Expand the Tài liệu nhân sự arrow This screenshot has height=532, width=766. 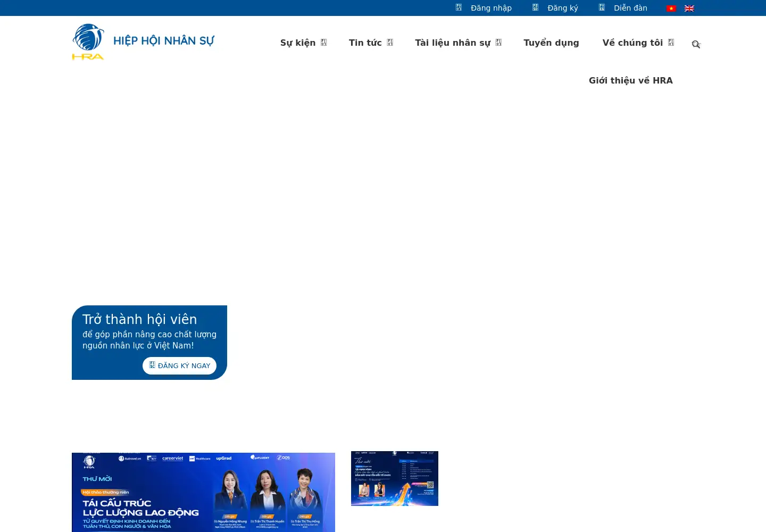tap(498, 43)
